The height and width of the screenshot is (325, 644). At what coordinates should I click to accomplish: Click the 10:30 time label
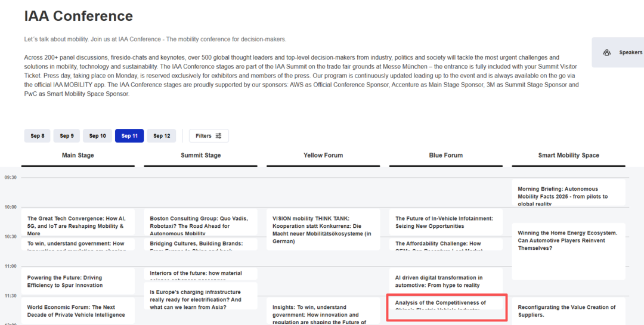11,237
